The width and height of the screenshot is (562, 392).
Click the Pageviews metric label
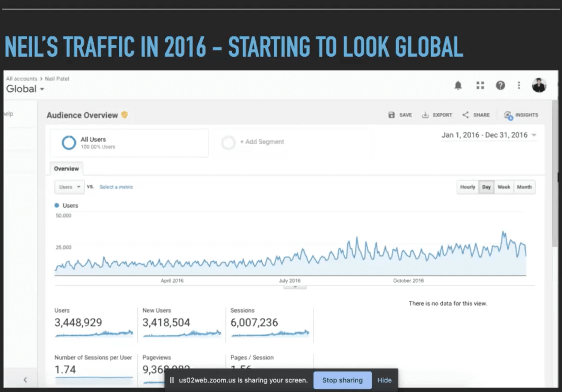coord(157,357)
